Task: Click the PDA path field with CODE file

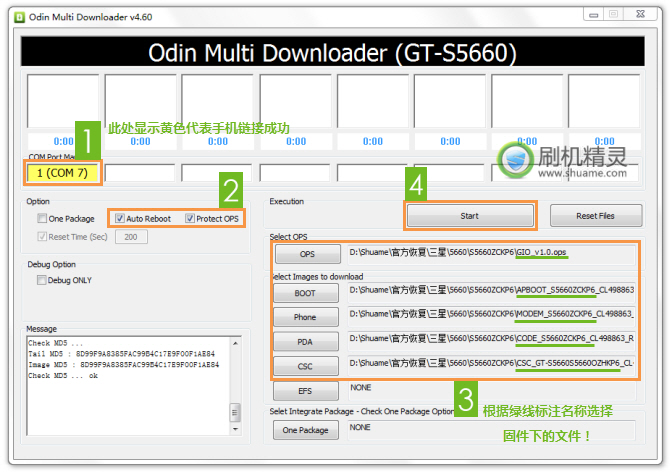Action: coord(491,339)
